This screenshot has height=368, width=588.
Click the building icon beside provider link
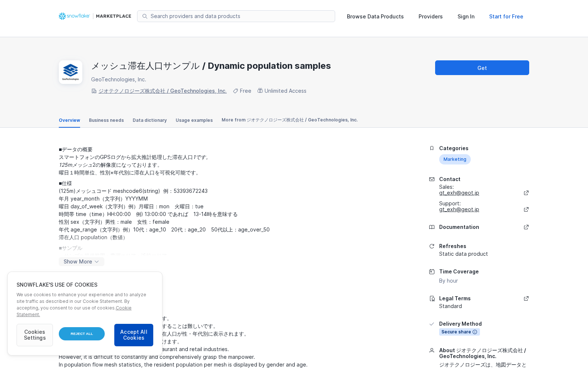tap(94, 91)
